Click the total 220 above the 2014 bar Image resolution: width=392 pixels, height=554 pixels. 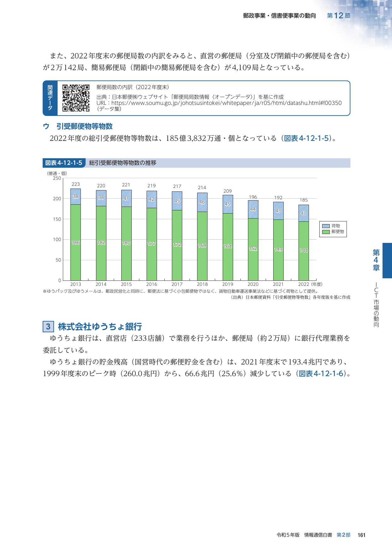[101, 186]
